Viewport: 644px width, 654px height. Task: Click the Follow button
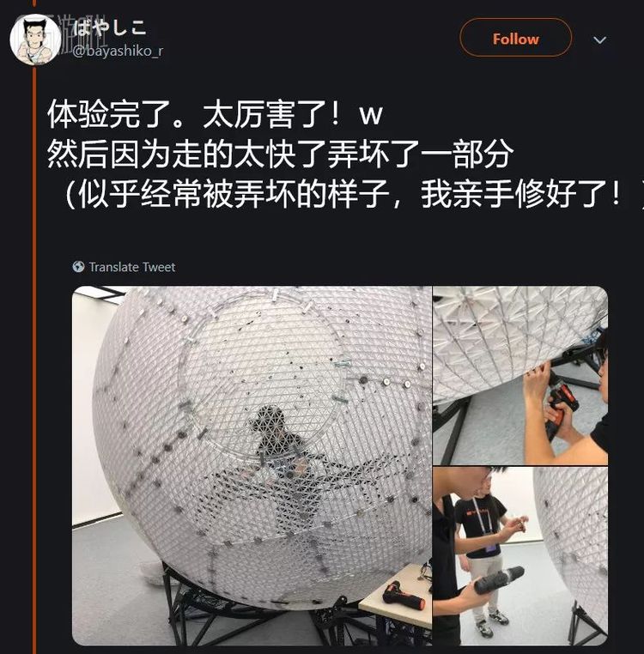515,38
